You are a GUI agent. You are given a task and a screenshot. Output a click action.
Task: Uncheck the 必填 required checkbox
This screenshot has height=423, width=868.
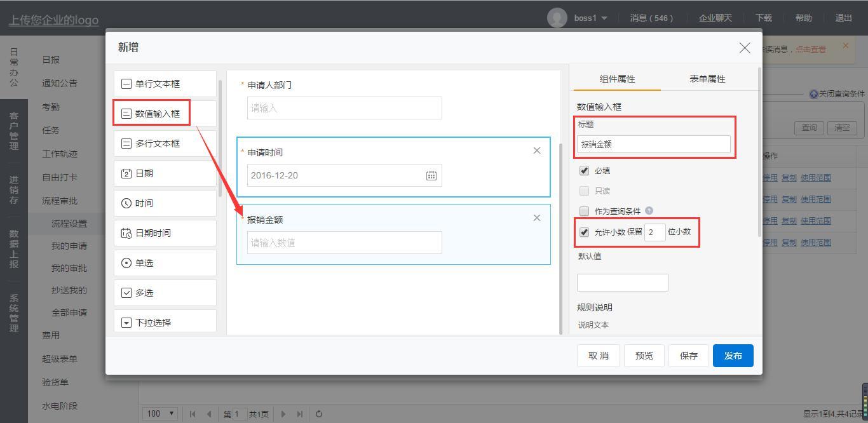[584, 171]
